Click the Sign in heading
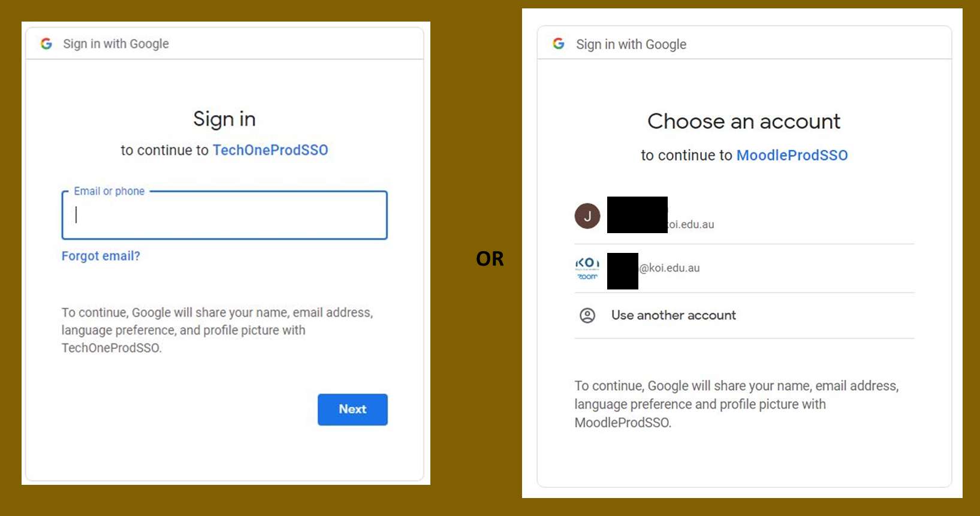This screenshot has width=980, height=516. coord(224,119)
